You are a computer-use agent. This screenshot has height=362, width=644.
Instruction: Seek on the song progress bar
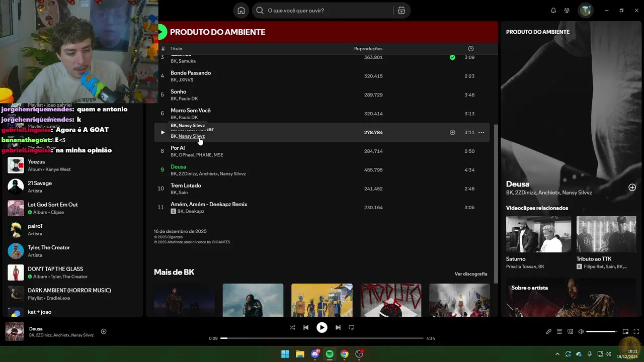[322, 338]
